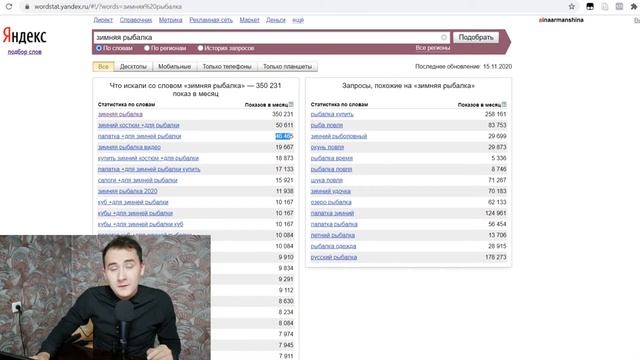Open 'щука ловля' similar query link
This screenshot has width=640, height=360.
click(x=327, y=180)
